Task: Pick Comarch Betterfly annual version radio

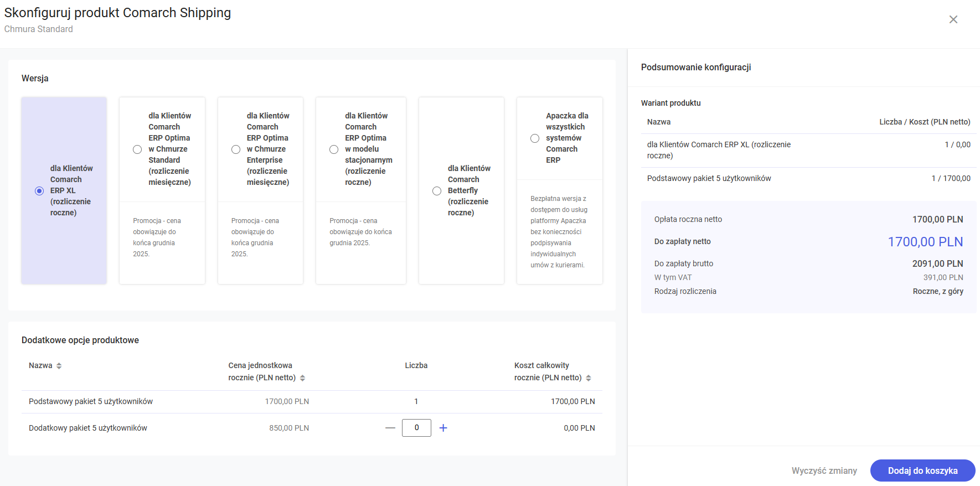Action: (x=437, y=191)
